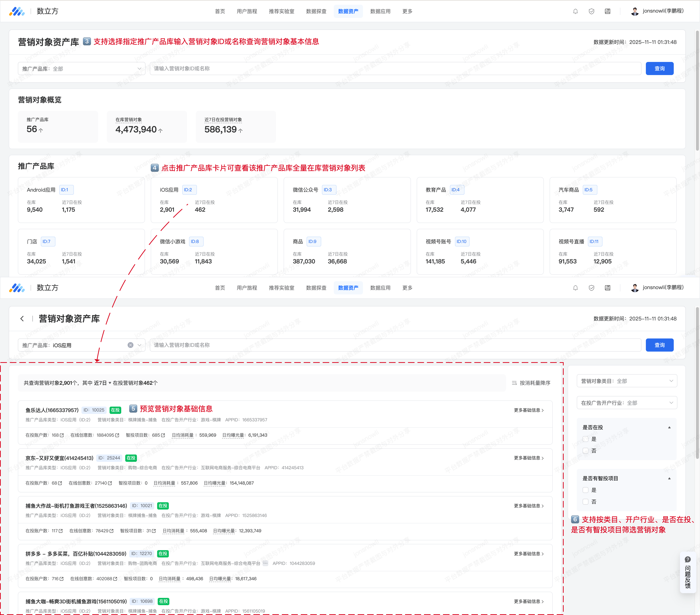Click the shield icon in top header

point(591,11)
